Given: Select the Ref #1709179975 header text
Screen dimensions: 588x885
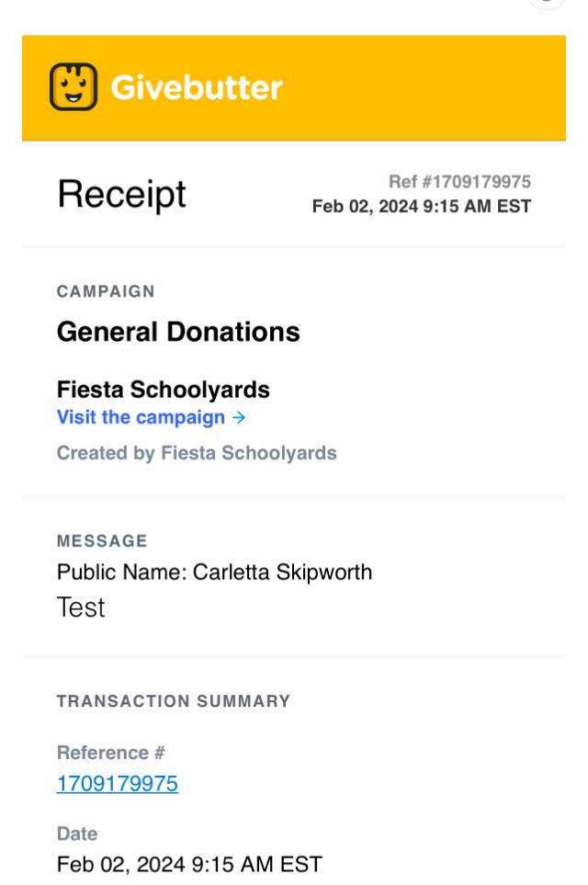Looking at the screenshot, I should coord(459,182).
